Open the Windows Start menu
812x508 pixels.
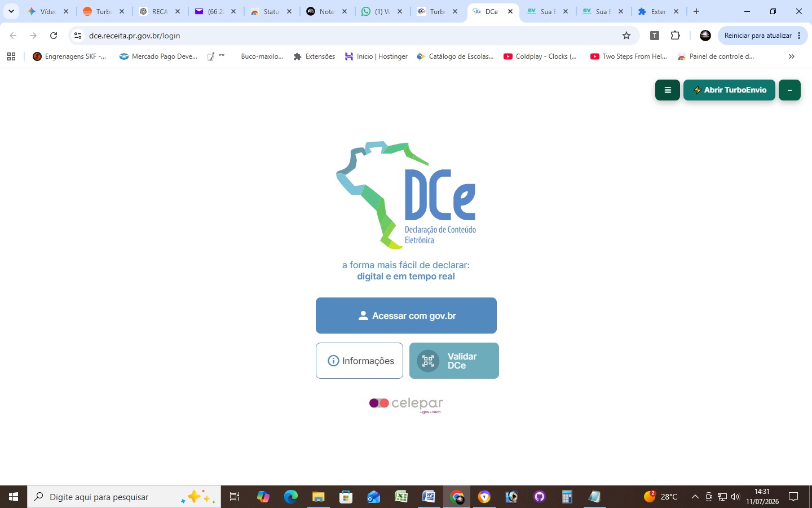tap(14, 497)
